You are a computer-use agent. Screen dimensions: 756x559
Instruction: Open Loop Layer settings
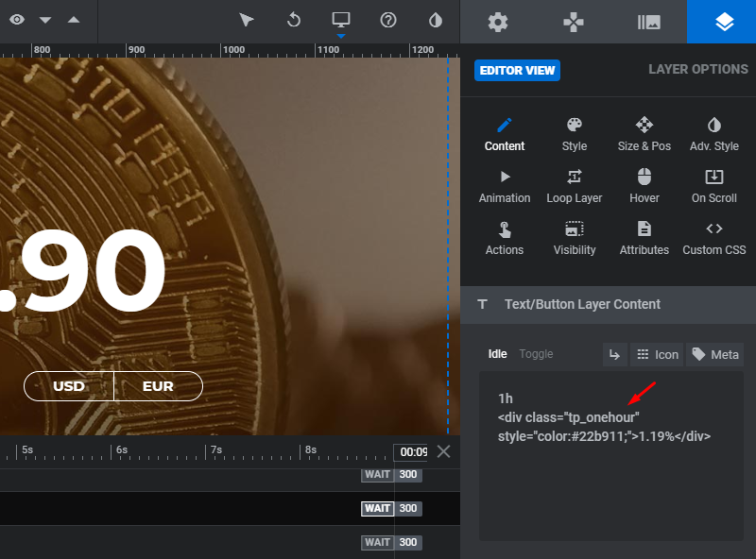click(575, 187)
